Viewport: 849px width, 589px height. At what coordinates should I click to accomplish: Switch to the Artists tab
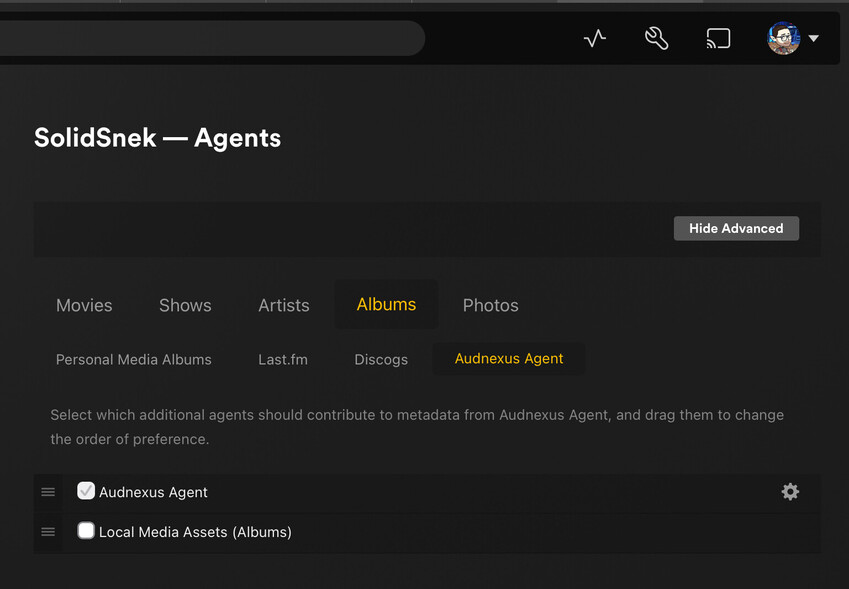tap(284, 305)
